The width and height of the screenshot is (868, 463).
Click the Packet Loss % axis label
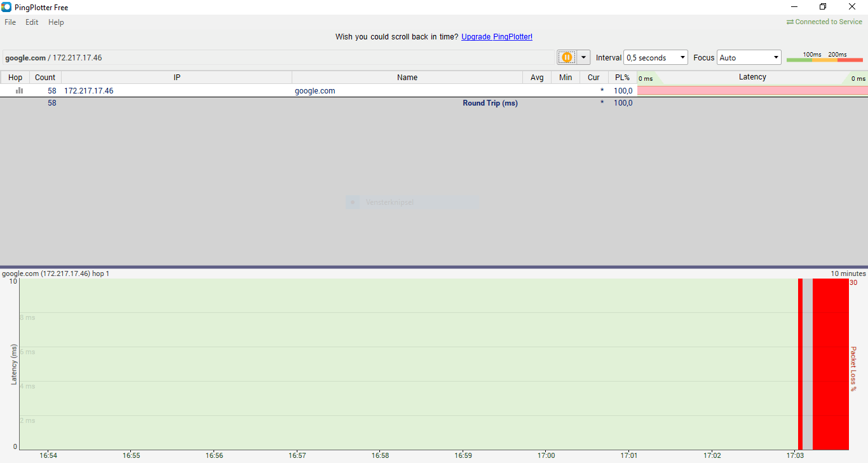pyautogui.click(x=853, y=369)
